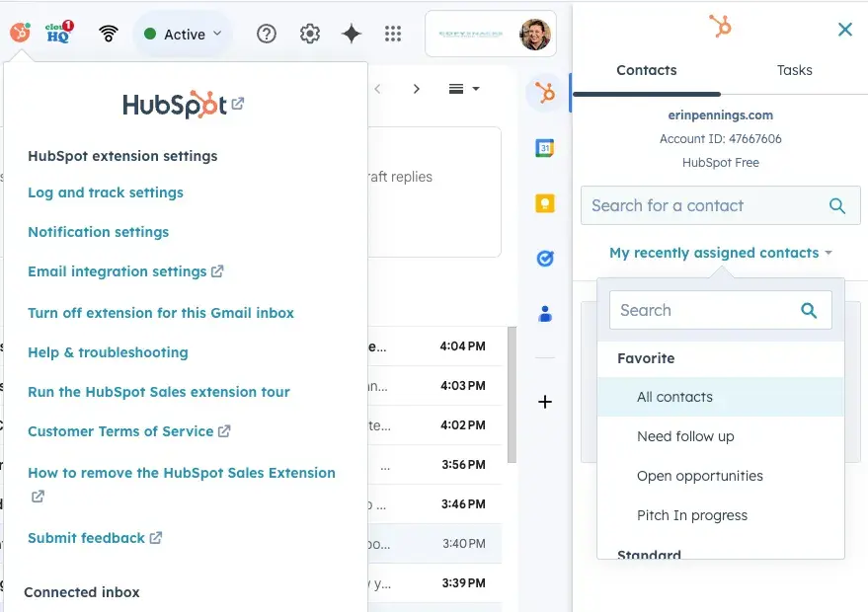Select All contacts from the list
This screenshot has width=868, height=612.
coord(674,397)
